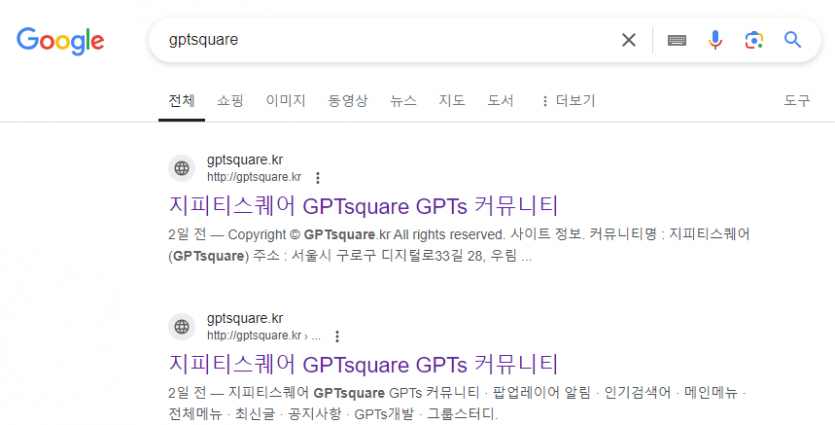Open first 지피티스퀘어 GPTsquare GPTs 커뮤니티 link
The width and height of the screenshot is (835, 425).
coord(363,206)
